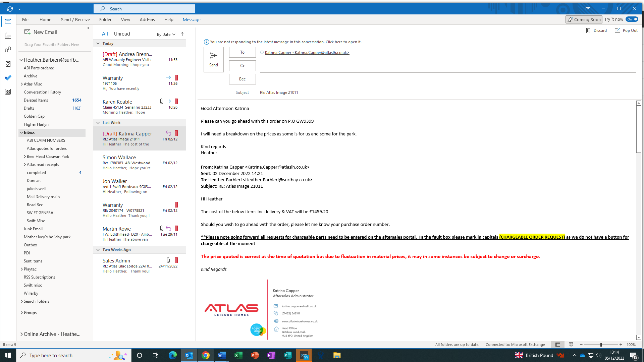Click the Send/Receive sync icon in the title bar
644x362 pixels.
(10, 9)
